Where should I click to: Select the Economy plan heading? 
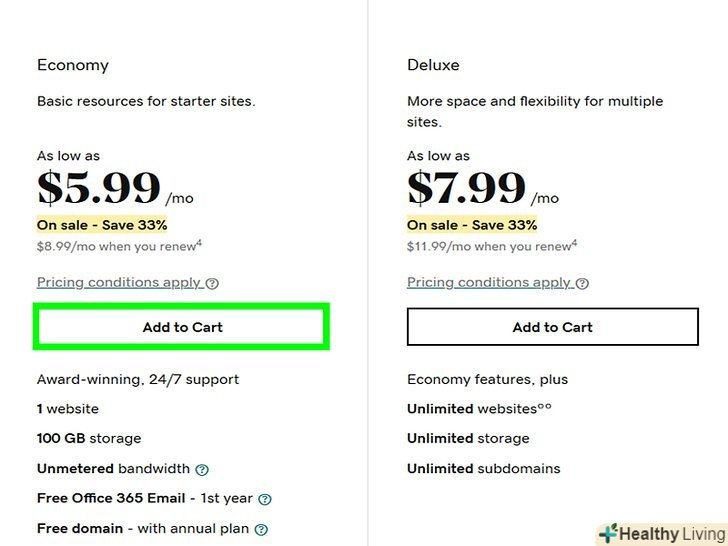73,65
